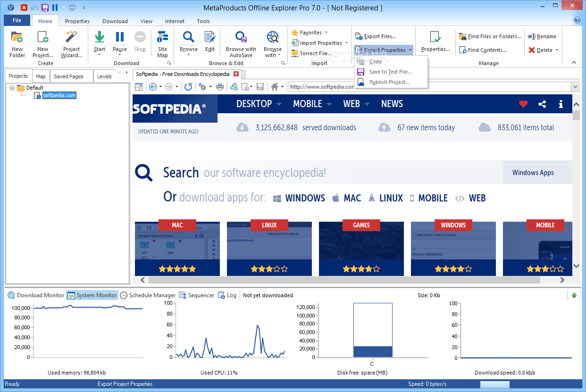Open the help question mark icon
The image size is (586, 392).
coord(577,20)
